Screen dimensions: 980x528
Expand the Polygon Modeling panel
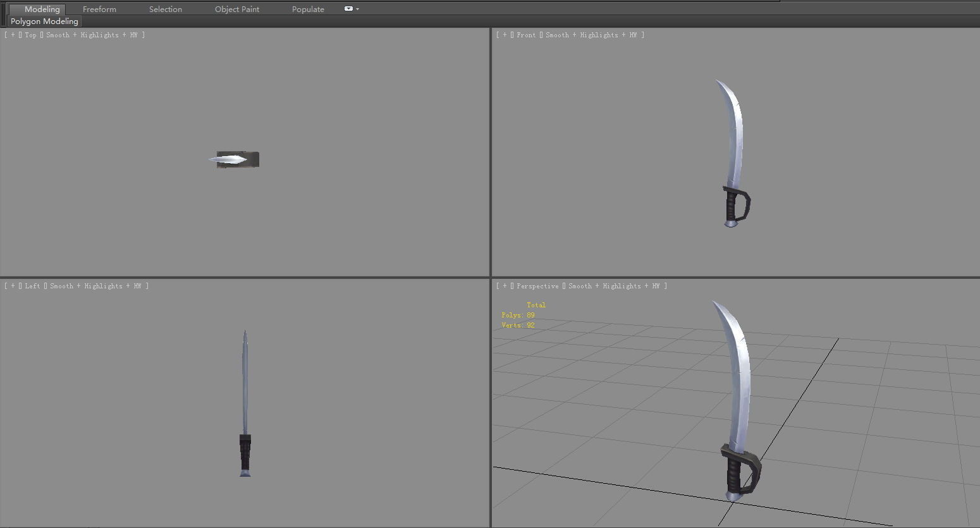click(x=44, y=21)
